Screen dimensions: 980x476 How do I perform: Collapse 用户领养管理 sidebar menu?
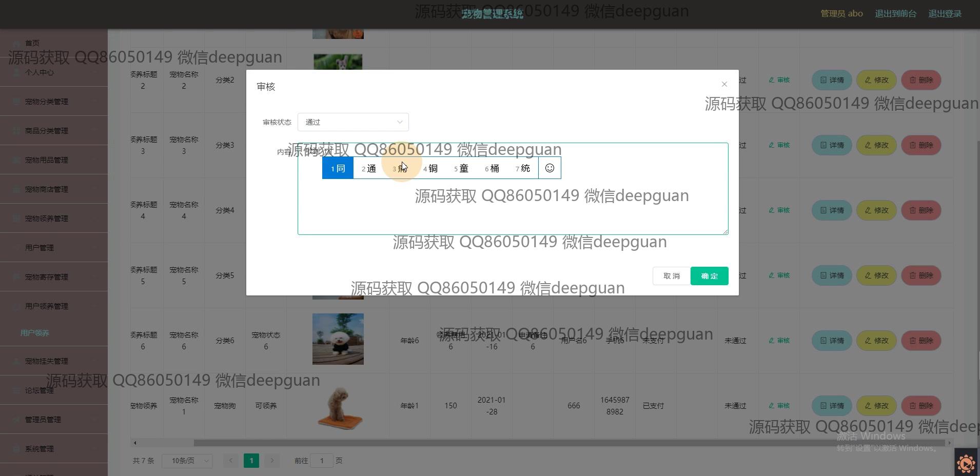[x=54, y=306]
